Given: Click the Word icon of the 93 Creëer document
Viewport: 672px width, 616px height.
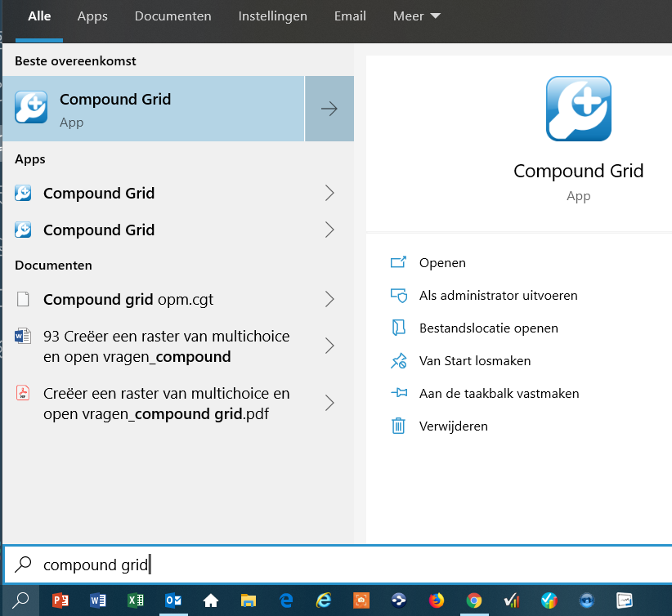Looking at the screenshot, I should 23,336.
